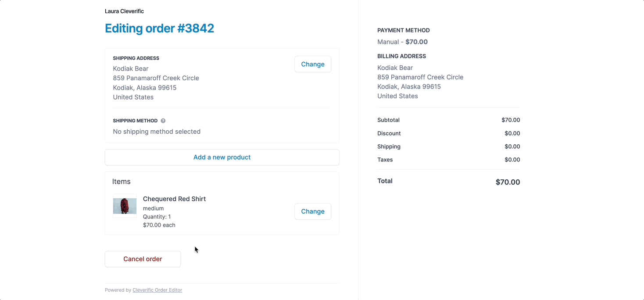Click the No shipping method selected text
This screenshot has height=300, width=644.
pyautogui.click(x=157, y=132)
